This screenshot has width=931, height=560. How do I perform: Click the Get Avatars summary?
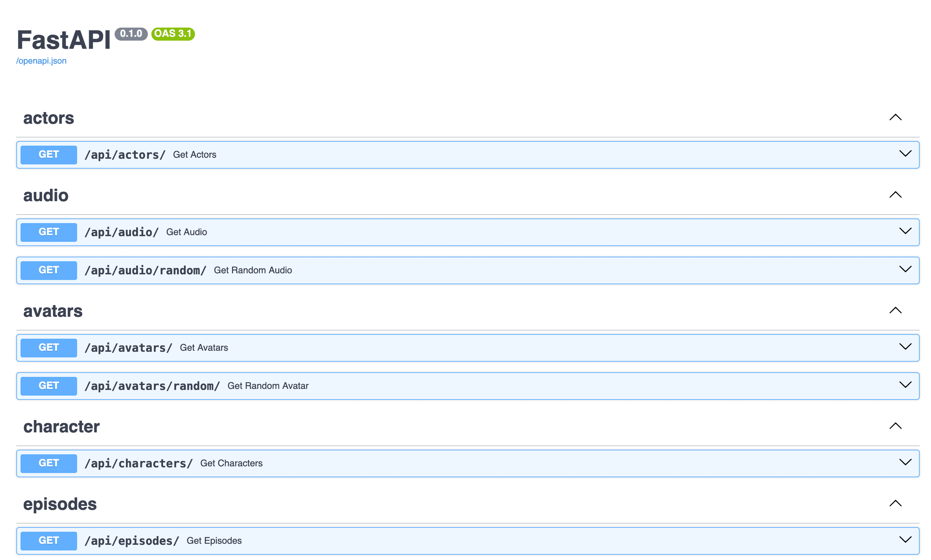(204, 348)
